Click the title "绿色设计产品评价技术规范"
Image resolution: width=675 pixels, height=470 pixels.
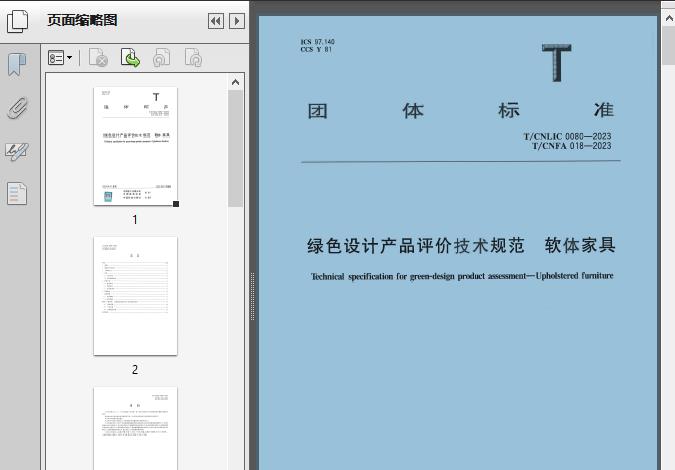tap(416, 246)
